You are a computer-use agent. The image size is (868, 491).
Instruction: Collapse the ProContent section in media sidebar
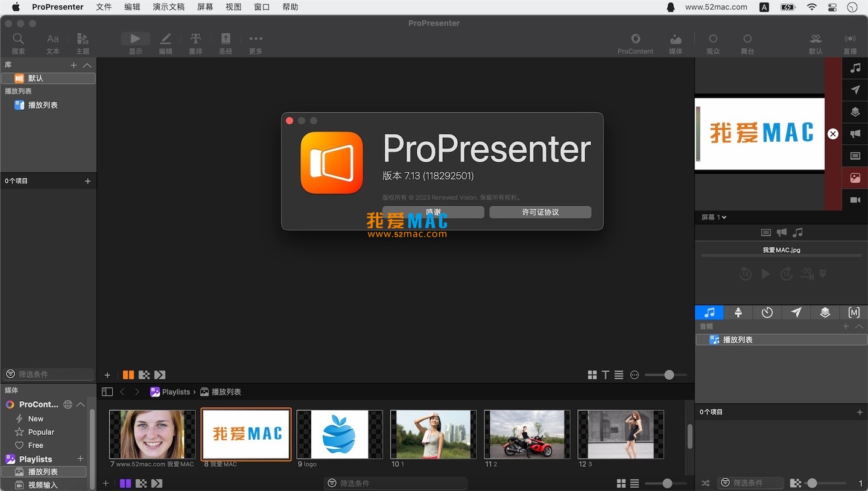coord(80,404)
